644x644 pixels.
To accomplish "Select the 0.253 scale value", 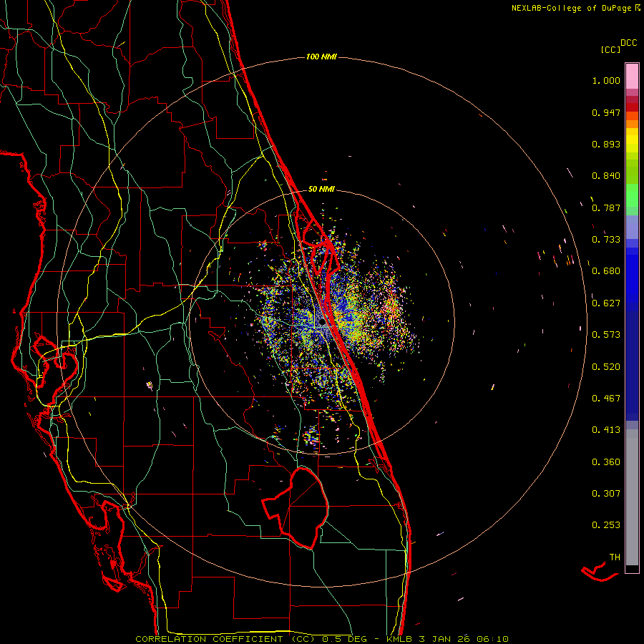I will pyautogui.click(x=606, y=525).
